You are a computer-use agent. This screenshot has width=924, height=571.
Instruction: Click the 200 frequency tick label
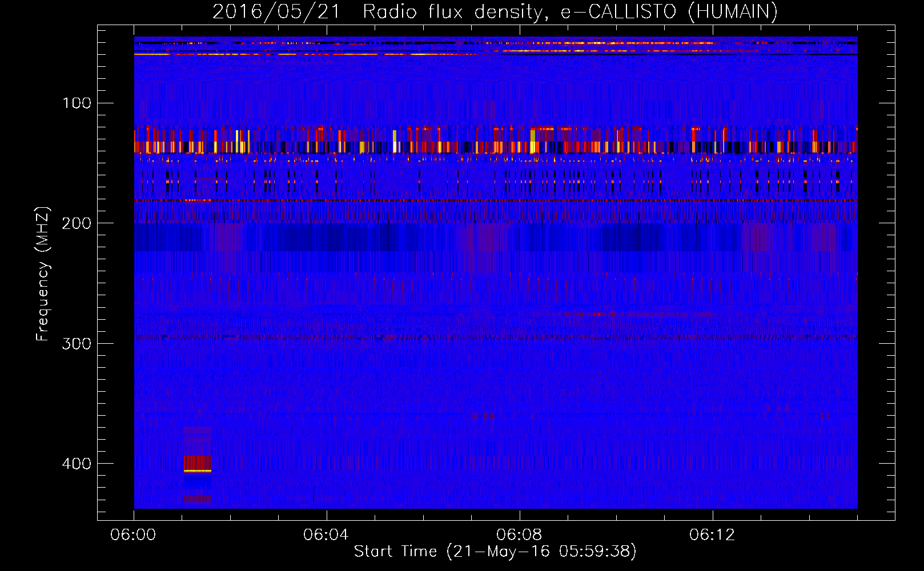pos(77,223)
